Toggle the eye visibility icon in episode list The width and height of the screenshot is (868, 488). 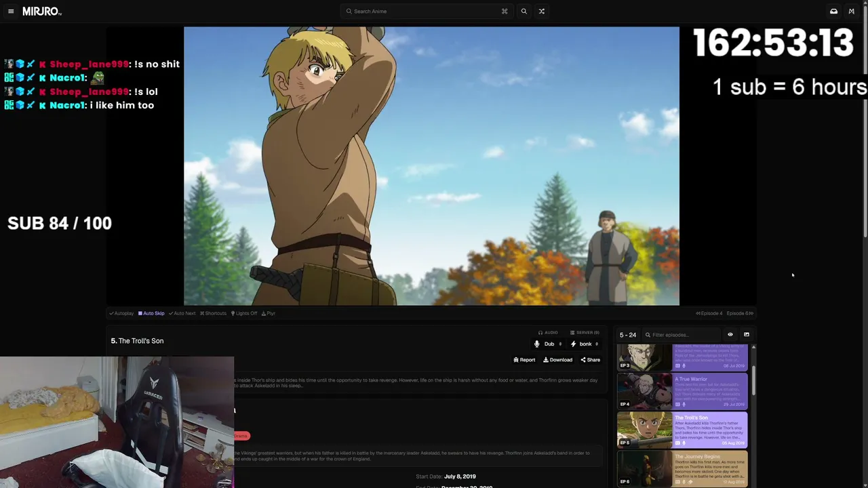click(x=730, y=335)
